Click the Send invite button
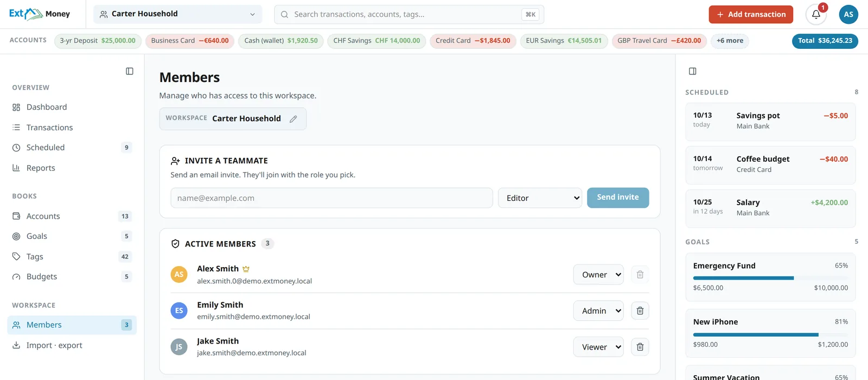 [x=618, y=198]
